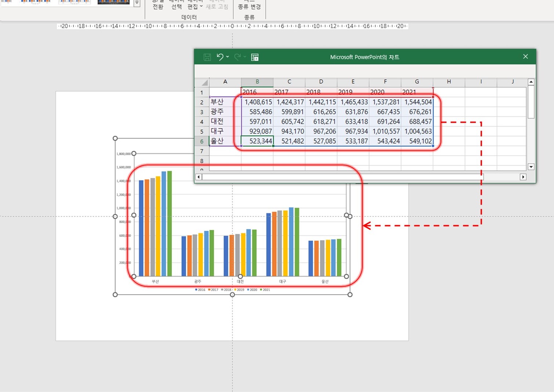Open the undo history dropdown arrow
This screenshot has width=554, height=392.
(x=228, y=57)
